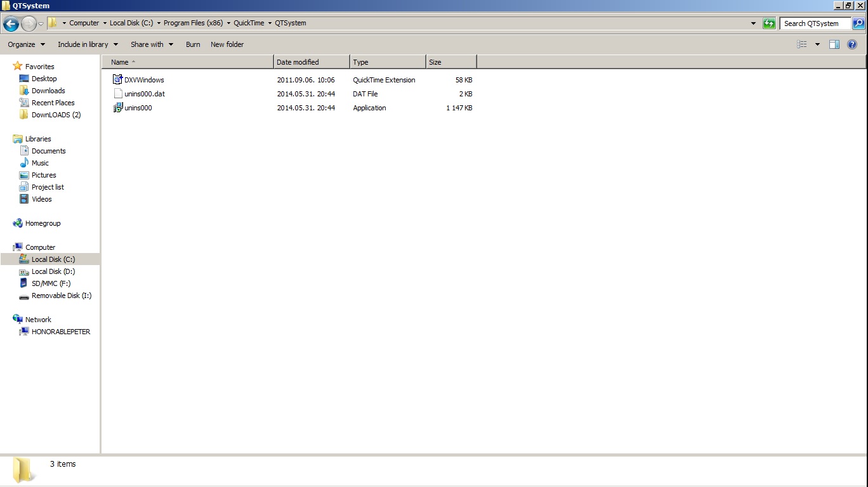Navigate to Program Files (x86) in breadcrumb
Screen dimensions: 868x487
[193, 23]
